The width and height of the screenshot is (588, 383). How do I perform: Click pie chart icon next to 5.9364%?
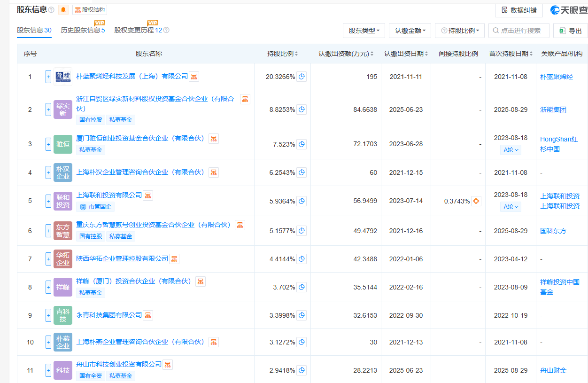pyautogui.click(x=302, y=201)
